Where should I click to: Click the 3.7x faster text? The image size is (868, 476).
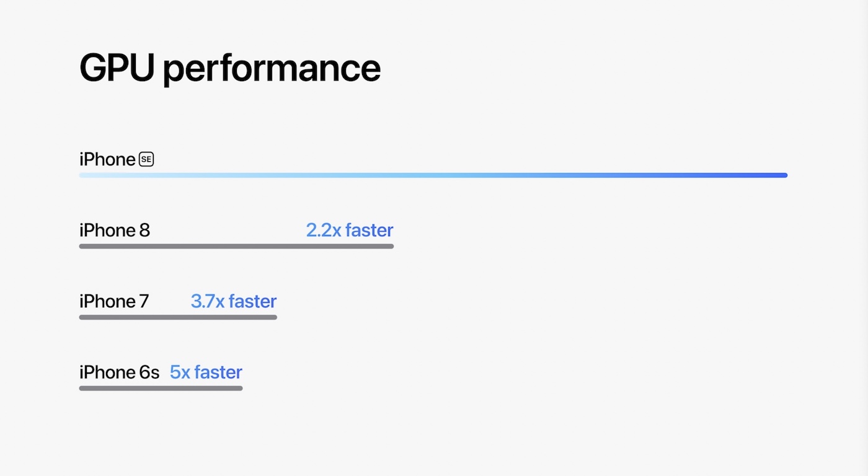pyautogui.click(x=234, y=301)
